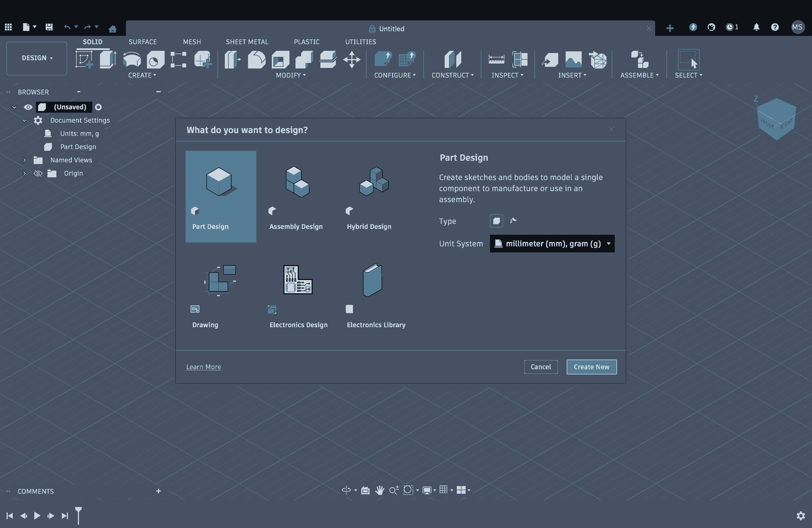Image resolution: width=812 pixels, height=528 pixels.
Task: Click the Create Sketch icon
Action: tap(84, 59)
